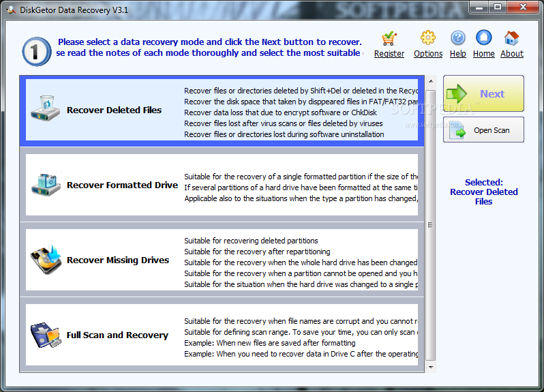Select the Recover Formatted Drive mode label
544x392 pixels.
[x=122, y=185]
